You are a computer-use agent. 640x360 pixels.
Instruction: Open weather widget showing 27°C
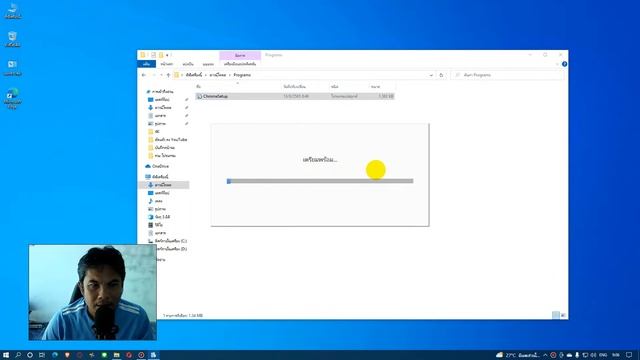(517, 355)
